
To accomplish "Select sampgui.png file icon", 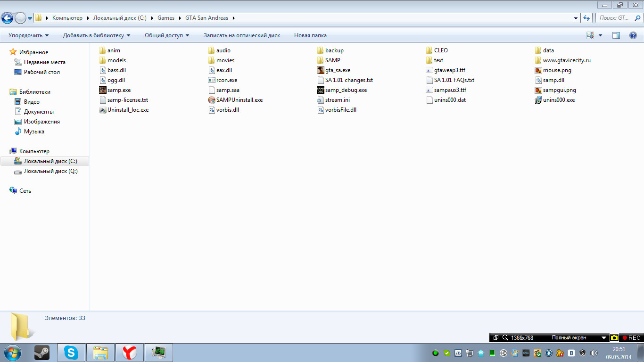I will click(x=538, y=90).
